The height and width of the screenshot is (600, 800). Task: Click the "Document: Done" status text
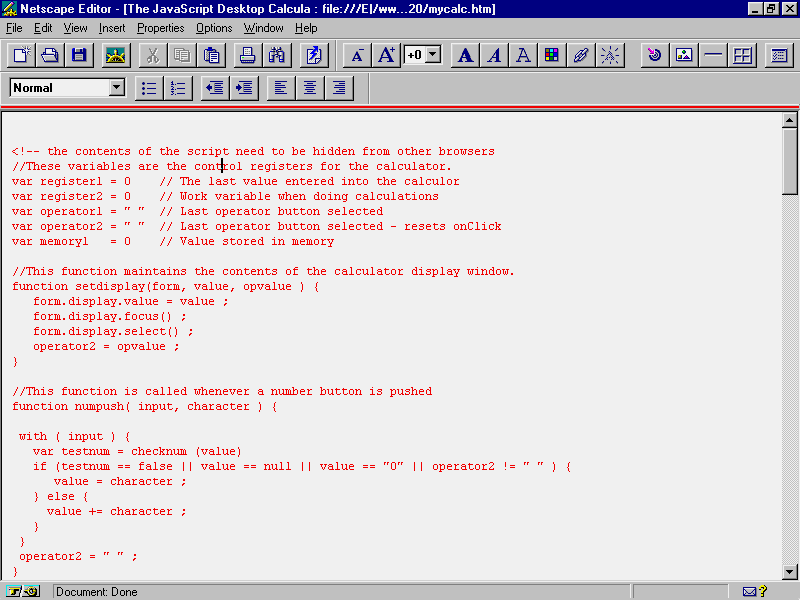pos(96,592)
